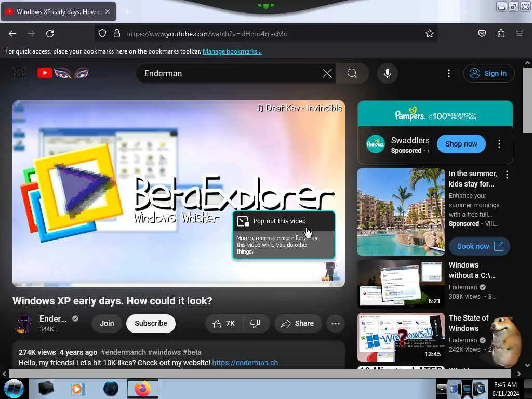The image size is (532, 399).
Task: Open the Windows Start orb
Action: (x=14, y=389)
